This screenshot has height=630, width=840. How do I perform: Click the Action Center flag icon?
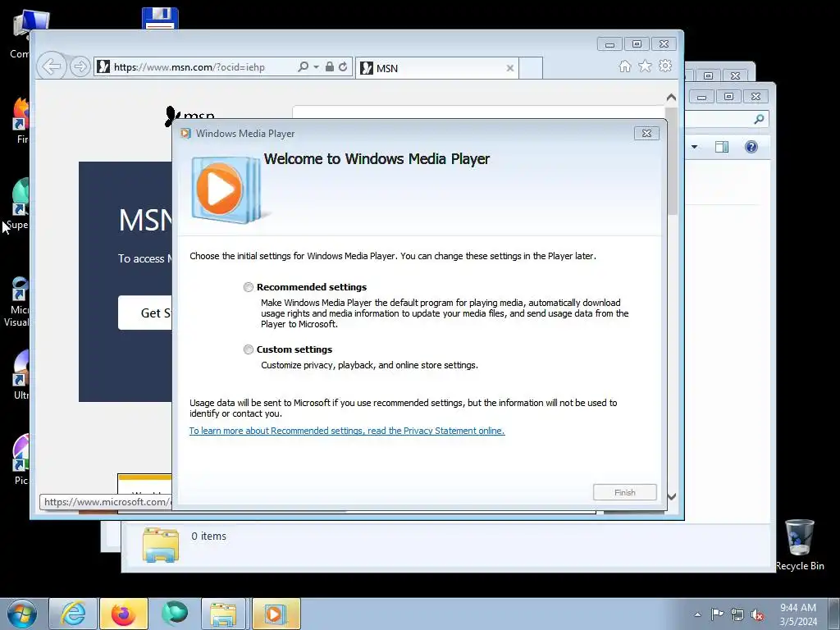[717, 614]
